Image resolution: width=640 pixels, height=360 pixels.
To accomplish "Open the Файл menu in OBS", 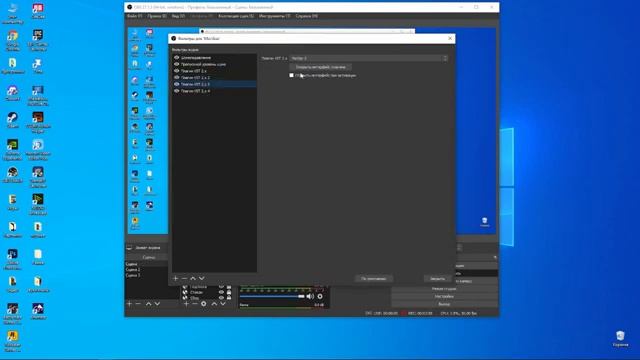I will [134, 16].
